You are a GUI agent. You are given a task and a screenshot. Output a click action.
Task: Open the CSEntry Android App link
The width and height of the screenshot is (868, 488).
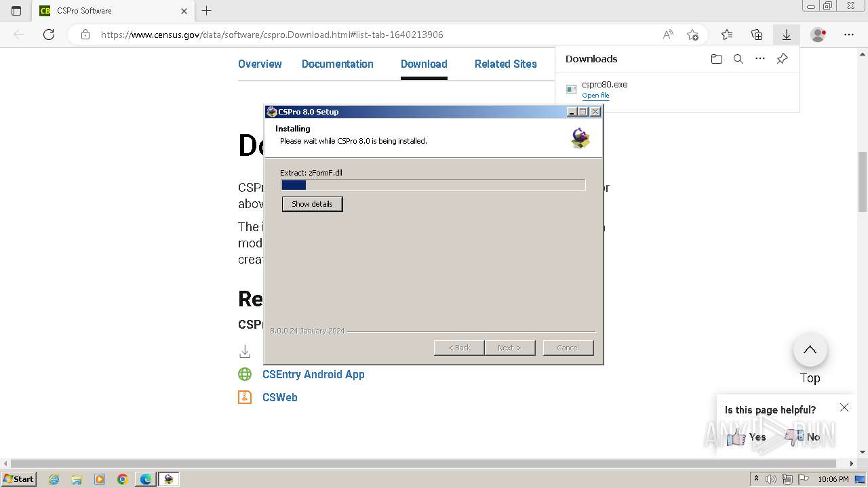coord(313,374)
